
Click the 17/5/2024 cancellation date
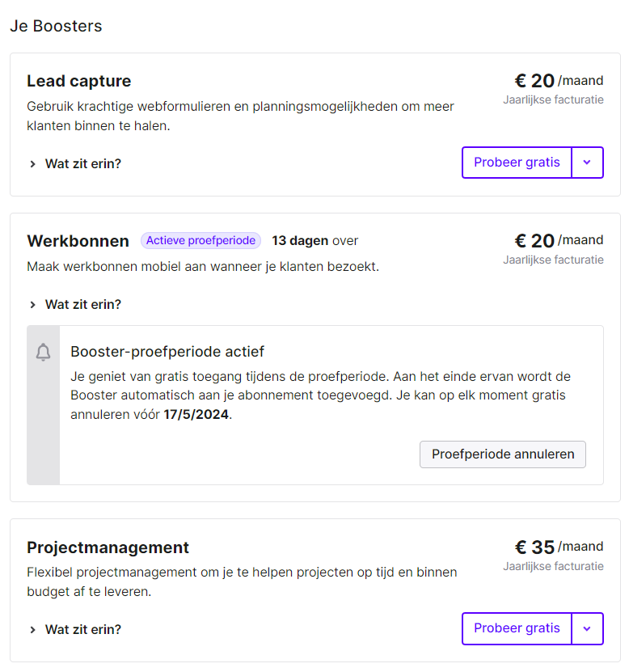[196, 414]
